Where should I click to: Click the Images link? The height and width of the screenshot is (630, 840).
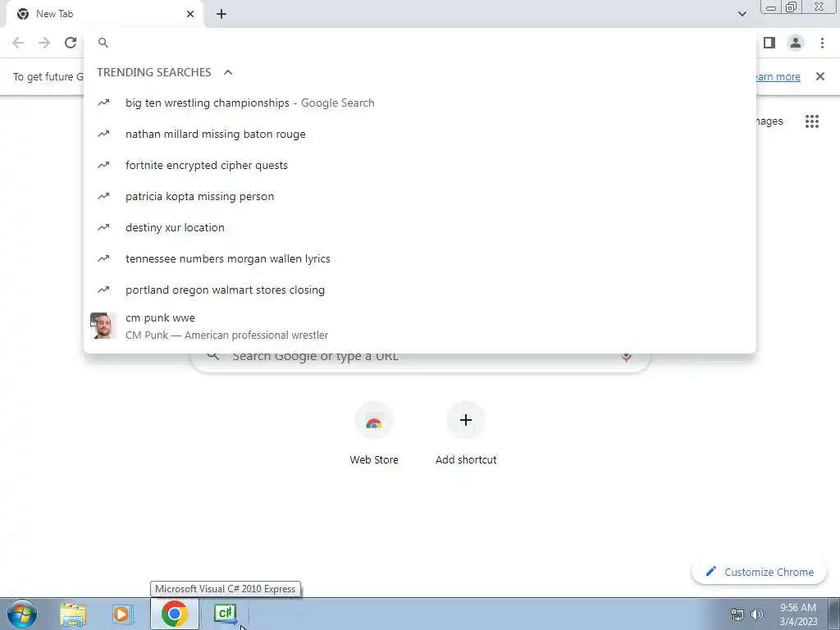[769, 121]
